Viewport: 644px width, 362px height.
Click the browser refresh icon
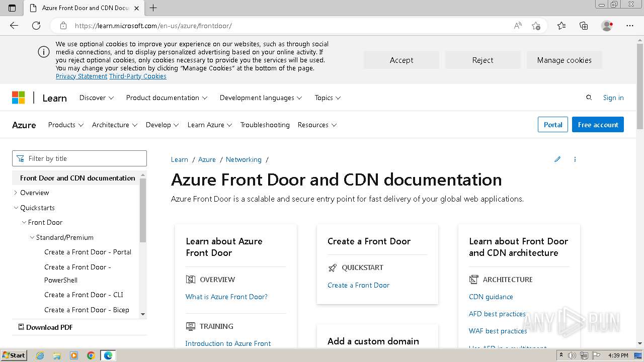click(x=36, y=26)
